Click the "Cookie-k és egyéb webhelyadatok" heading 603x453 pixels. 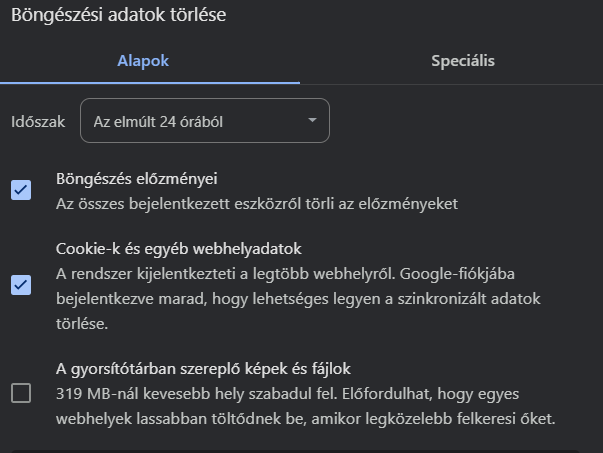click(x=178, y=248)
